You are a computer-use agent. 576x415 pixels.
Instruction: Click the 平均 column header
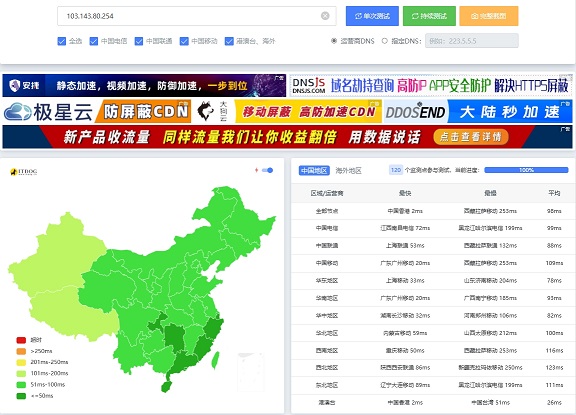pos(554,193)
